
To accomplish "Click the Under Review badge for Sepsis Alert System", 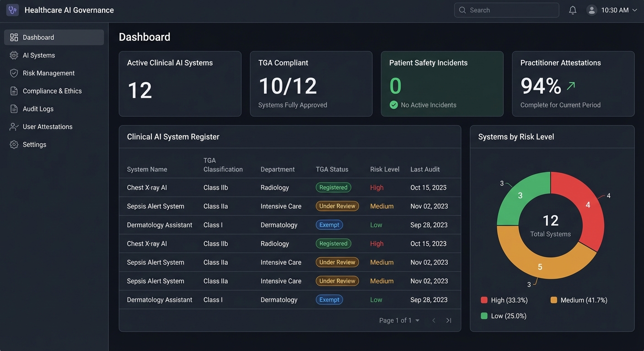I will tap(337, 206).
